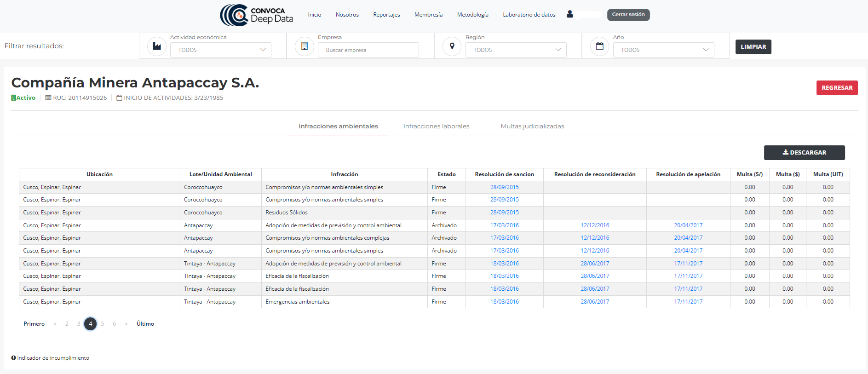The width and height of the screenshot is (868, 374).
Task: Click the Resolución de reconsideración header
Action: coord(595,174)
